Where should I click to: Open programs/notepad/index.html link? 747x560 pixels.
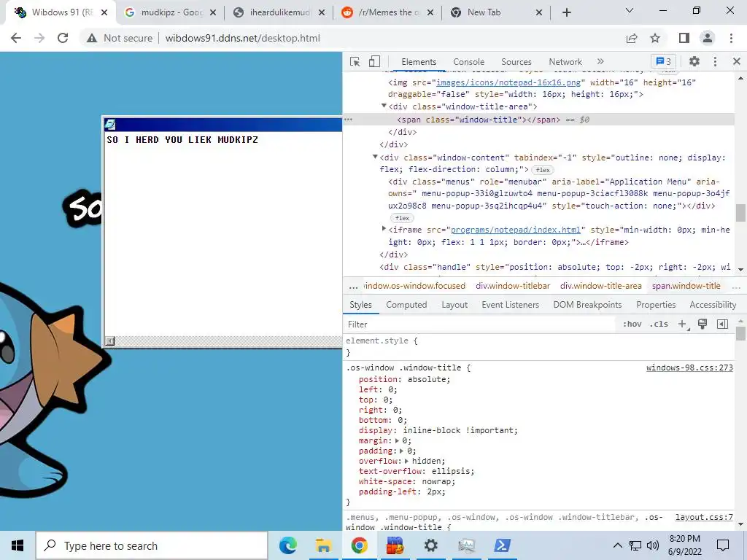[516, 230]
